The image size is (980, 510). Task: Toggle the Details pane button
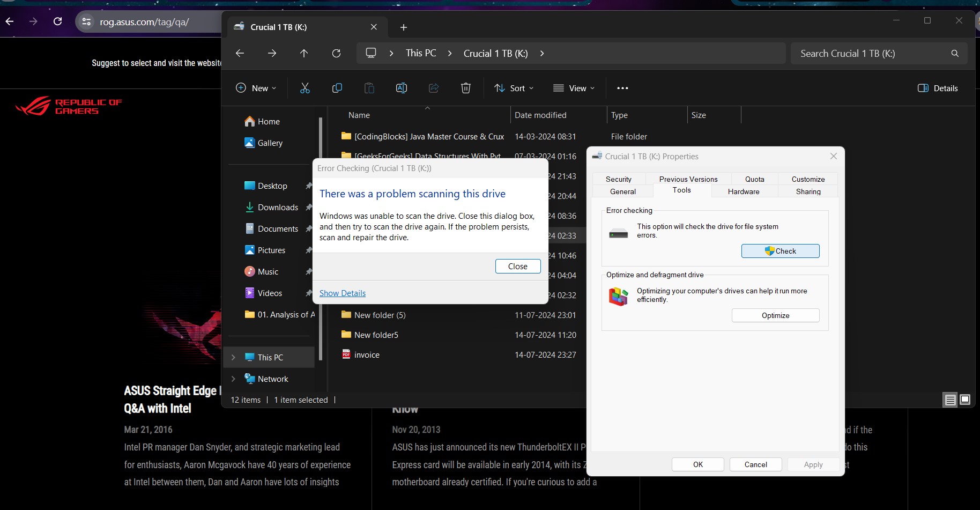click(938, 88)
